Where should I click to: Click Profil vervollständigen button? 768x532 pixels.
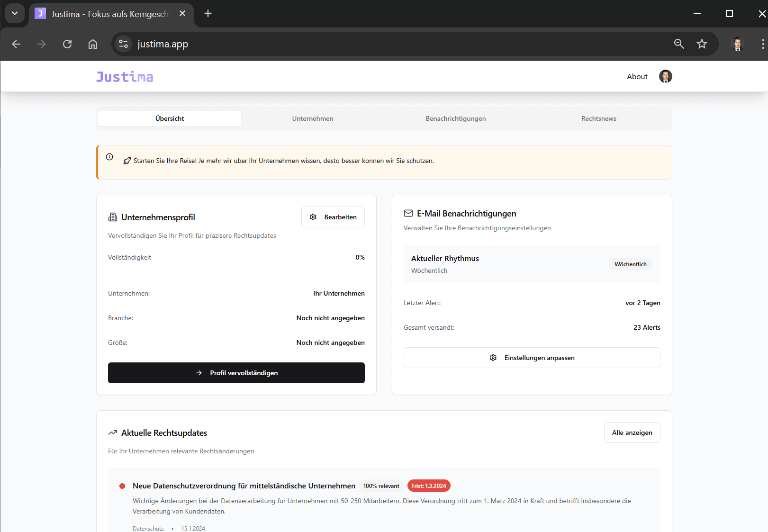coord(236,373)
